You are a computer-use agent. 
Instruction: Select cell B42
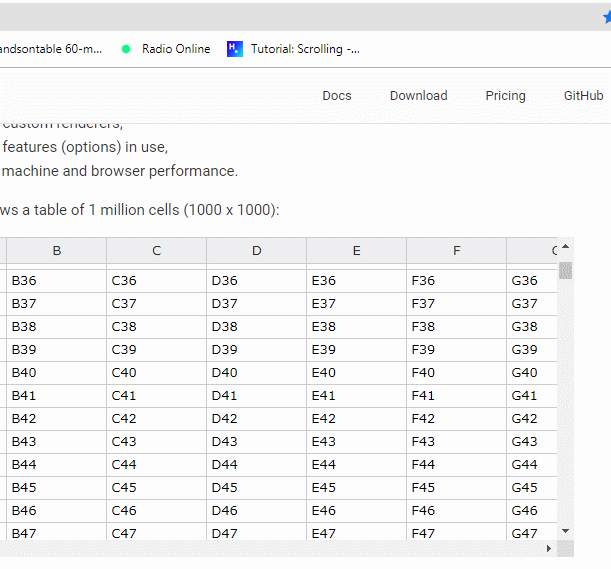pos(57,419)
